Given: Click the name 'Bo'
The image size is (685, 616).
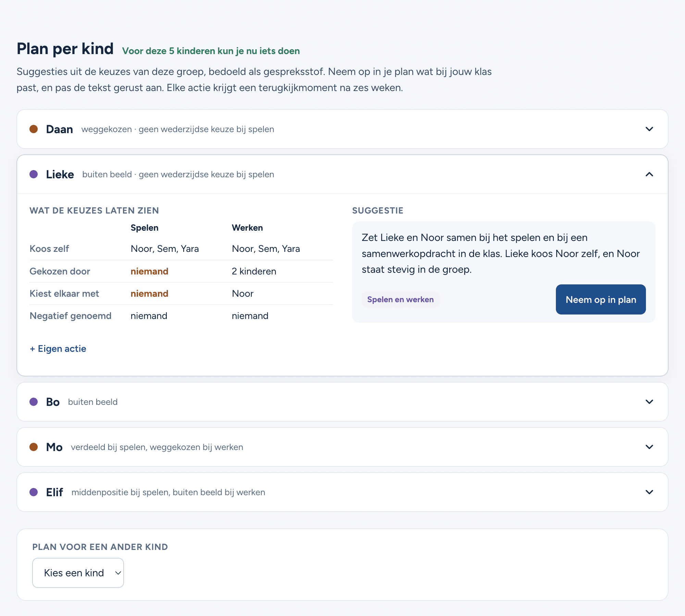Looking at the screenshot, I should point(53,402).
